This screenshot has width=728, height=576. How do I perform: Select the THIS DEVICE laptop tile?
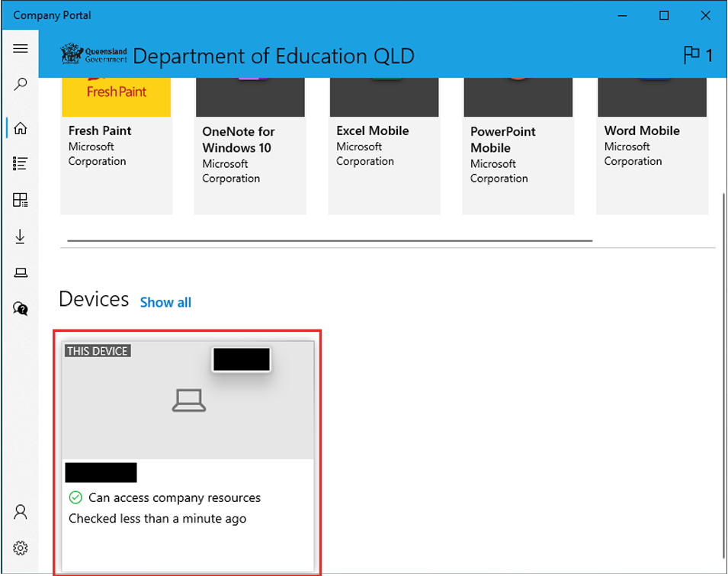[188, 457]
